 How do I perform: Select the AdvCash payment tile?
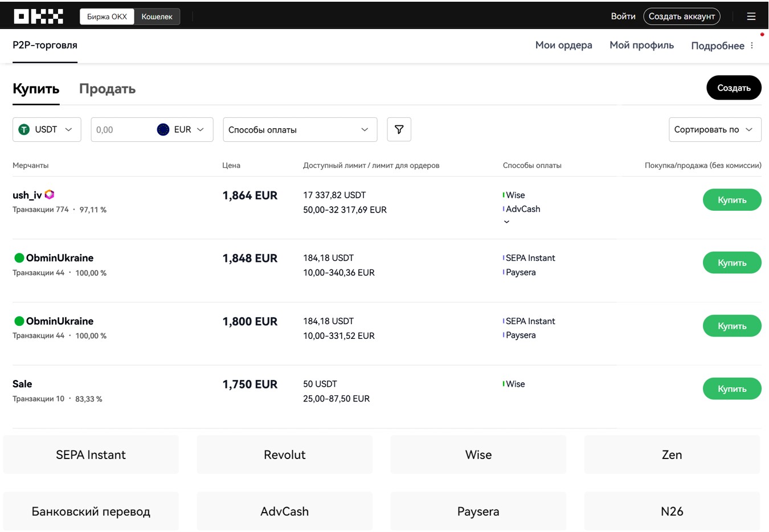[x=284, y=511]
